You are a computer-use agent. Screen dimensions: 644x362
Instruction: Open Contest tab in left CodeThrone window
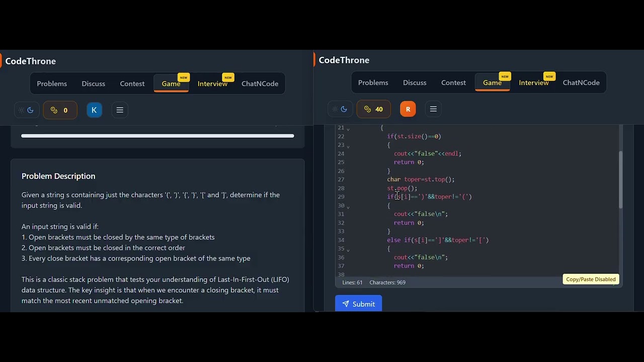[132, 83]
